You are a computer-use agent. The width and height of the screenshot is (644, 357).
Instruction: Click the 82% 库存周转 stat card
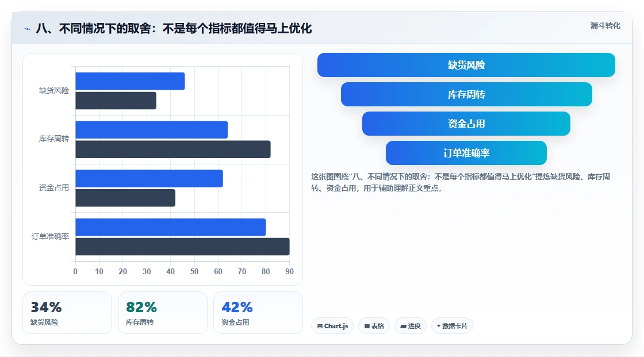click(163, 313)
